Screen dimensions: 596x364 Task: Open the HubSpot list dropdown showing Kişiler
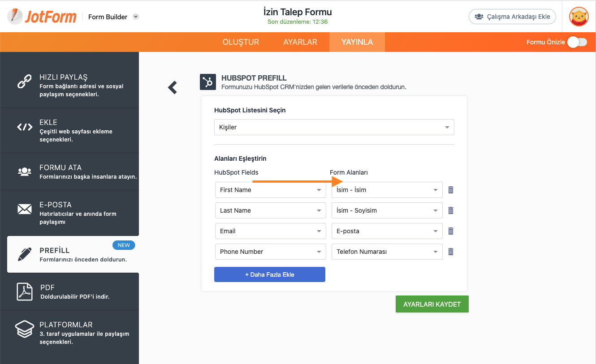(334, 127)
